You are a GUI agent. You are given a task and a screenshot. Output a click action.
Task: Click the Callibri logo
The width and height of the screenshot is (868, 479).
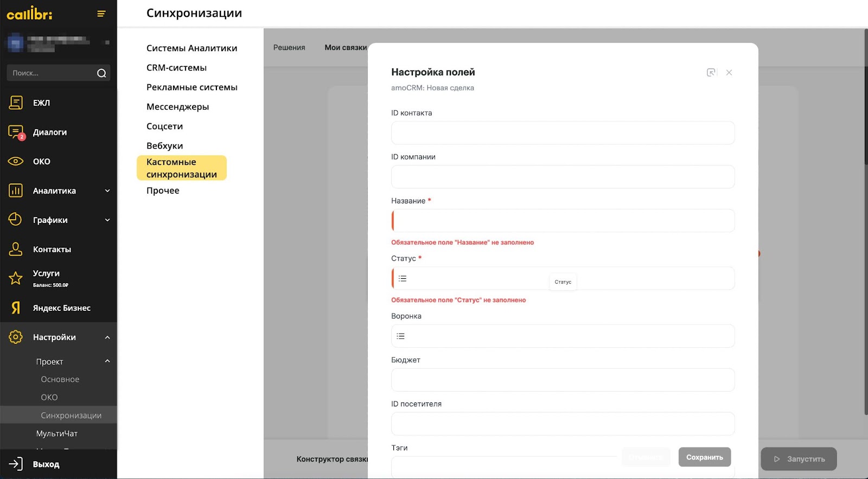click(x=29, y=13)
